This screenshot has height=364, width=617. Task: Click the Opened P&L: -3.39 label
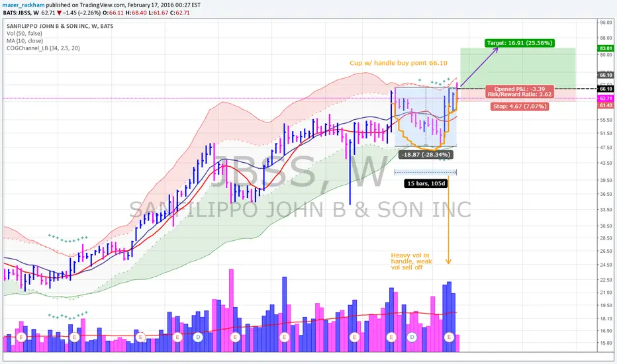coord(520,89)
